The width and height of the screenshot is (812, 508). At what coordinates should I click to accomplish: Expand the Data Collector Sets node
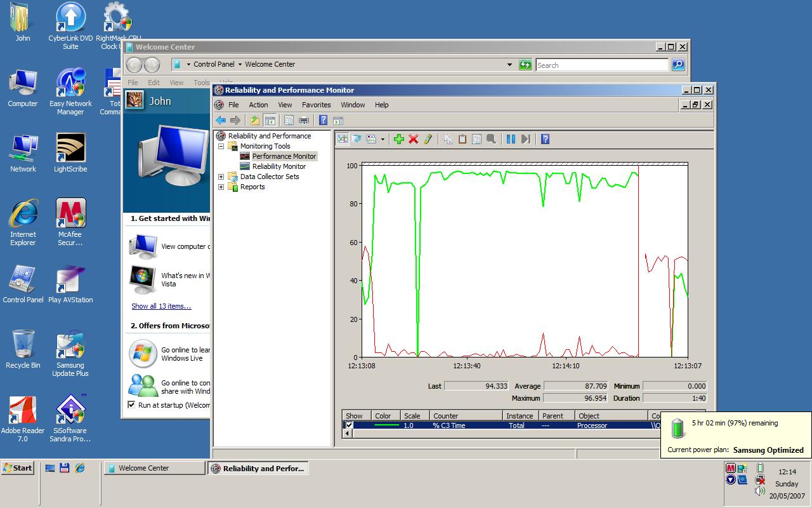(x=221, y=177)
